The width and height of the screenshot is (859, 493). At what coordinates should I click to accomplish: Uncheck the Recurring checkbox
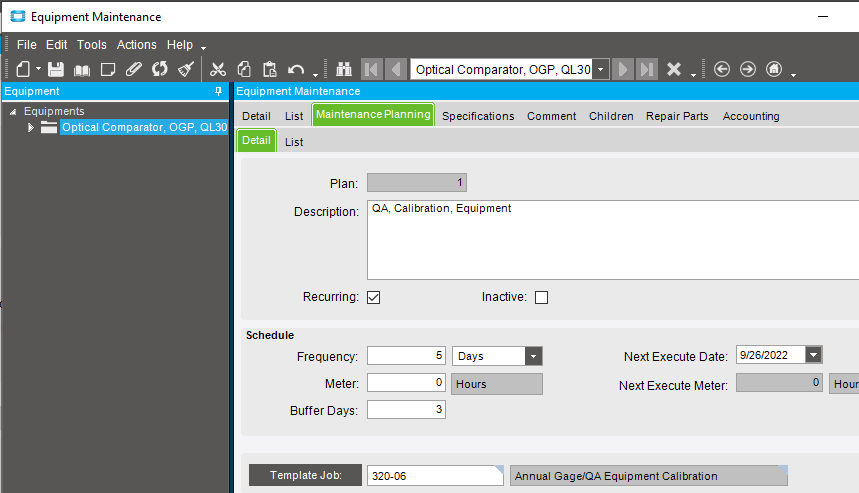[374, 297]
